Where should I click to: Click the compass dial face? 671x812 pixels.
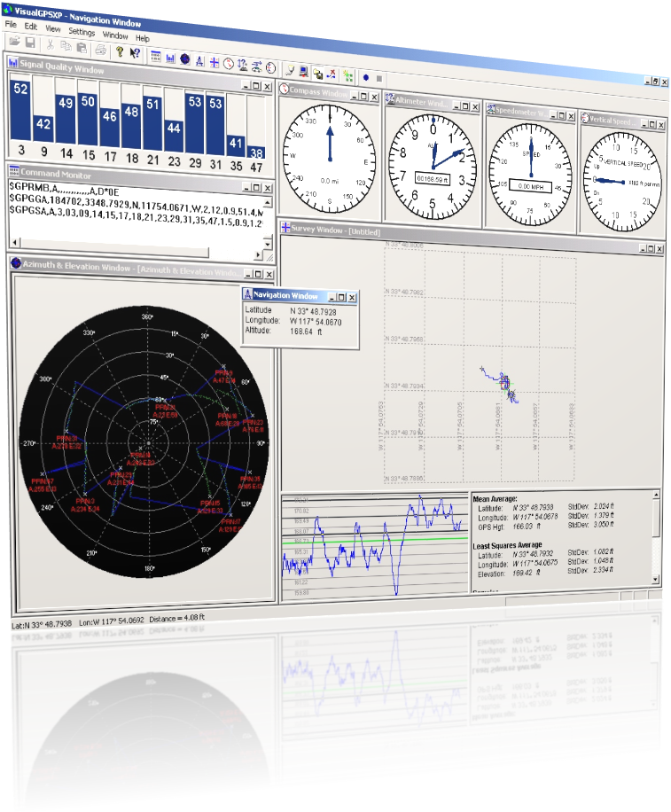pos(330,160)
